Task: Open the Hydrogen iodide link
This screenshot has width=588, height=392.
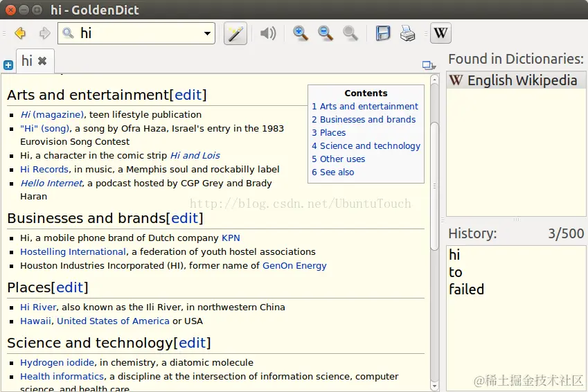Action: click(x=57, y=363)
